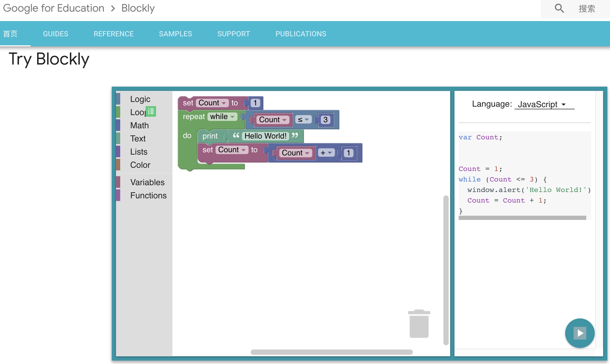
Task: Click the green translate badge icon
Action: pyautogui.click(x=151, y=111)
